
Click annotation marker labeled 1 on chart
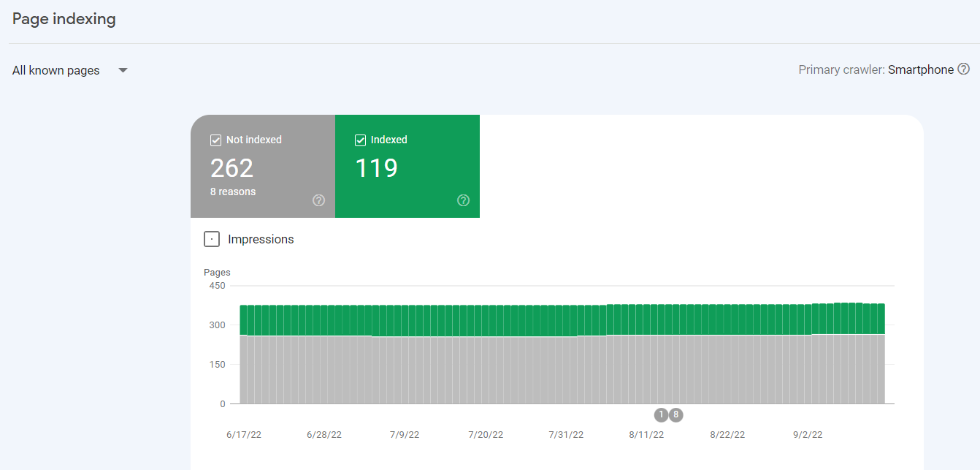662,415
